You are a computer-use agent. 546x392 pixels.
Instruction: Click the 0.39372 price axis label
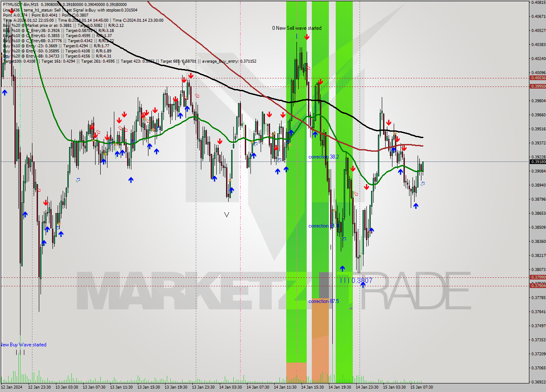point(538,143)
